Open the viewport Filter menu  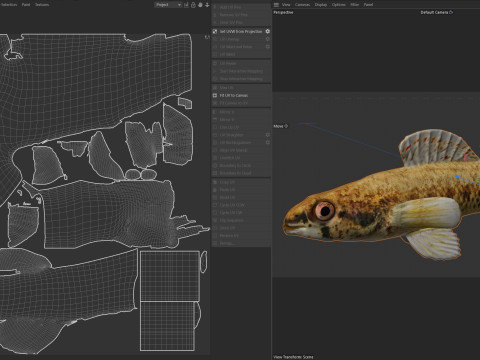coord(355,5)
